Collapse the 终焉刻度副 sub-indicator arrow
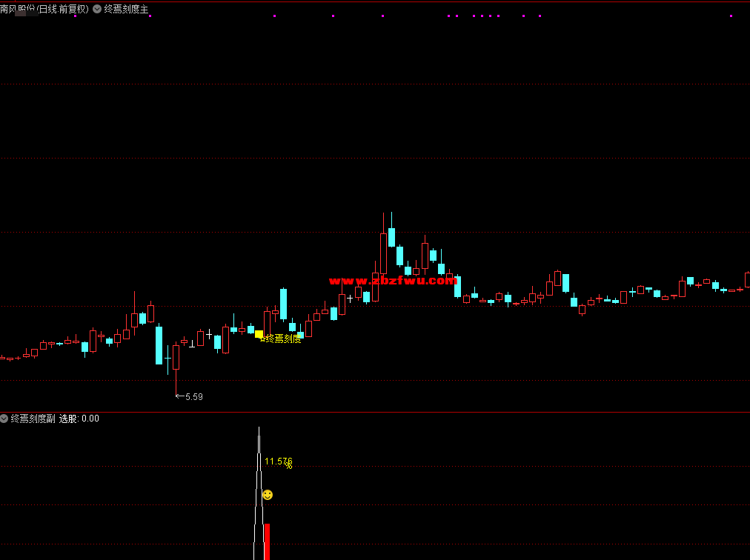 click(x=4, y=419)
